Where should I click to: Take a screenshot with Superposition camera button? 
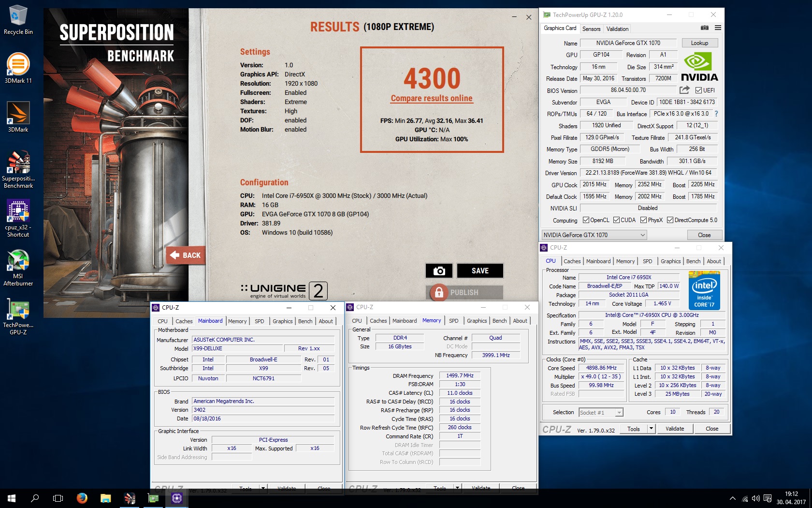439,271
